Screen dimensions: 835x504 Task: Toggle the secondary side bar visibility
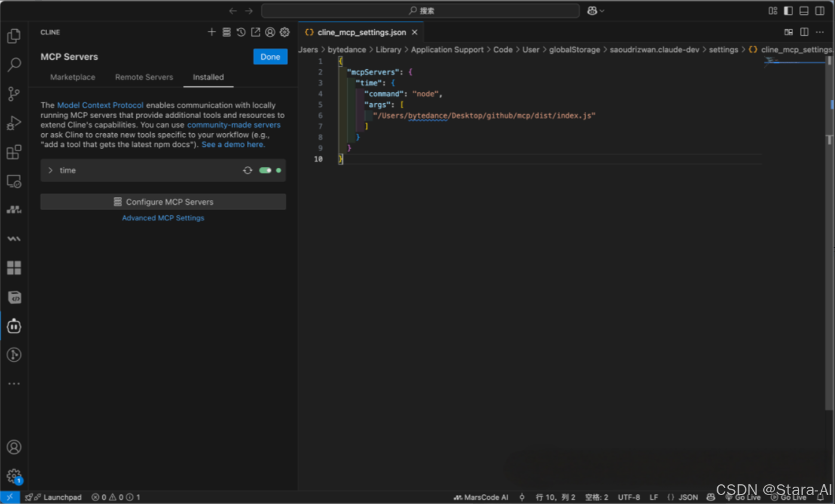(x=819, y=11)
